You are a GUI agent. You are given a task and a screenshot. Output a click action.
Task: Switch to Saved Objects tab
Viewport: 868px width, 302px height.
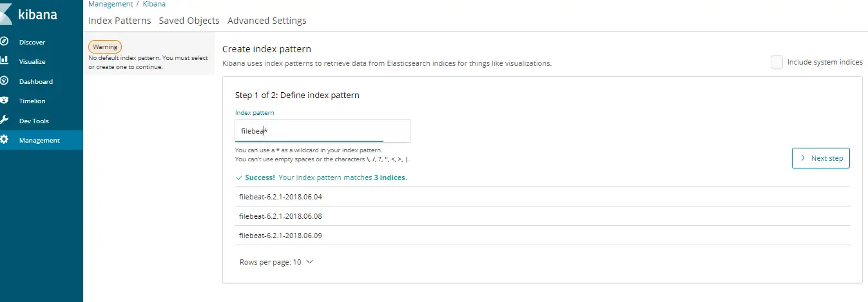tap(189, 21)
